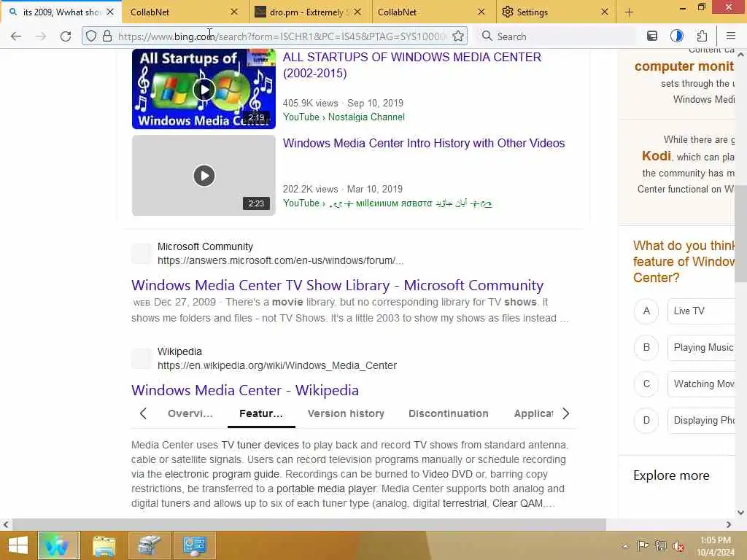Click the vertical scrollbar thumb
This screenshot has width=747, height=560.
[741, 233]
